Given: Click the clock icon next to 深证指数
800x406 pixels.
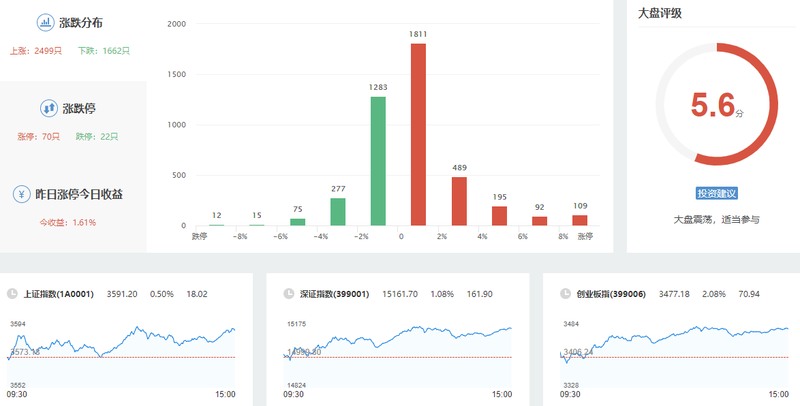Looking at the screenshot, I should point(288,294).
